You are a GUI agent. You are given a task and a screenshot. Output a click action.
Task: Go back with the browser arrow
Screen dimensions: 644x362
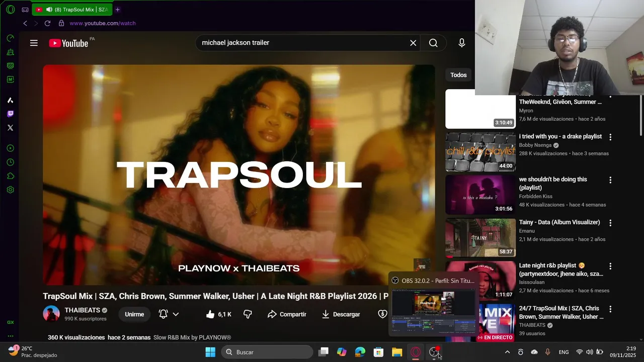pyautogui.click(x=25, y=23)
